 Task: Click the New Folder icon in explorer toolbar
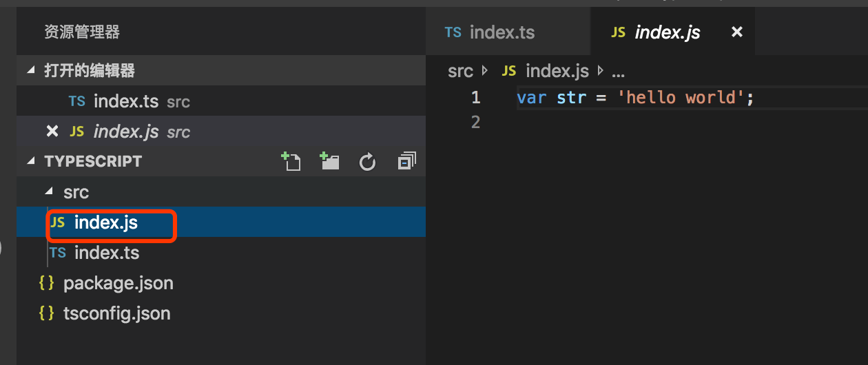click(329, 162)
